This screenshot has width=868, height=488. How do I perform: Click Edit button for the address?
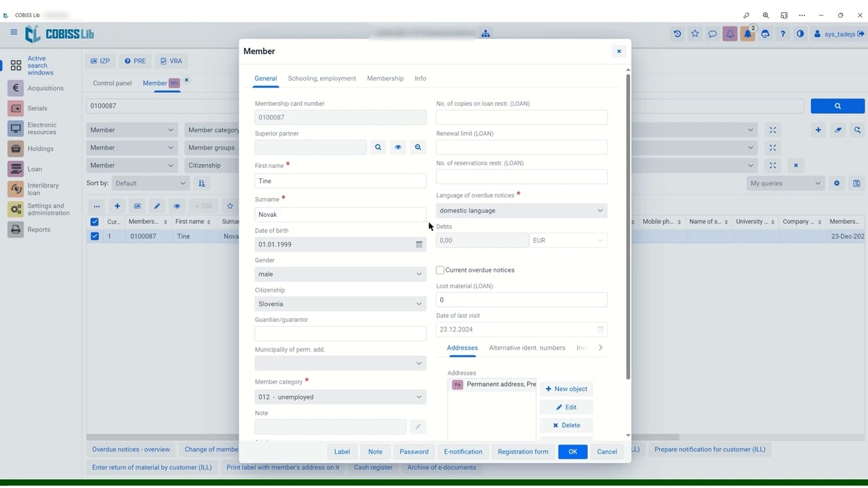(566, 407)
